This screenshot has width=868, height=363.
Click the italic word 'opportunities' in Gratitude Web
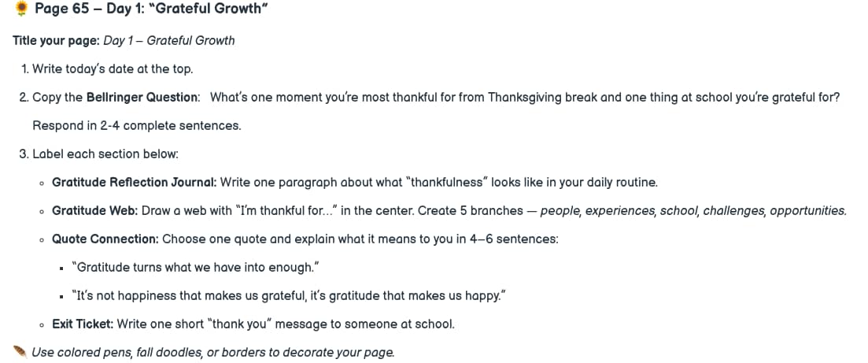point(808,210)
